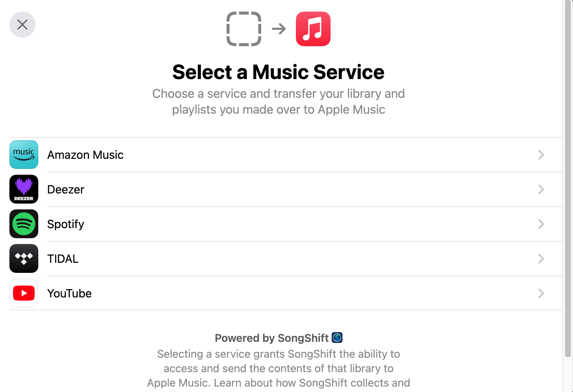Open TIDAL using its right chevron

click(x=541, y=259)
